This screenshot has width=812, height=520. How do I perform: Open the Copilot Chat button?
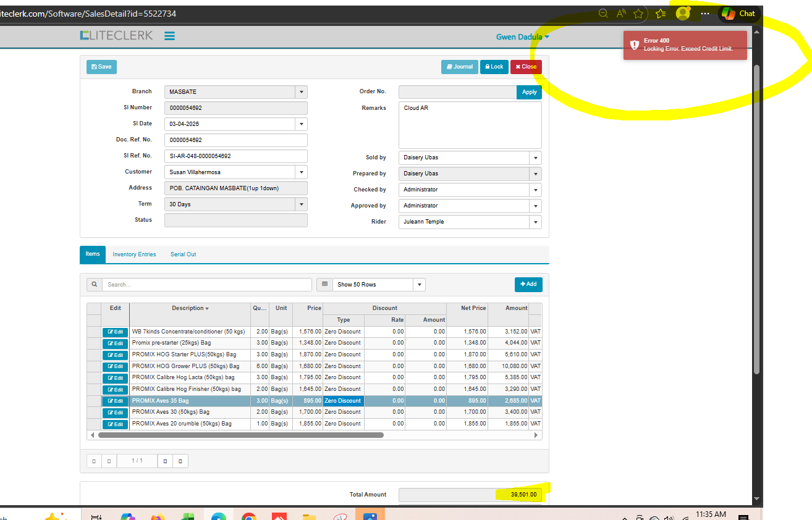point(738,14)
